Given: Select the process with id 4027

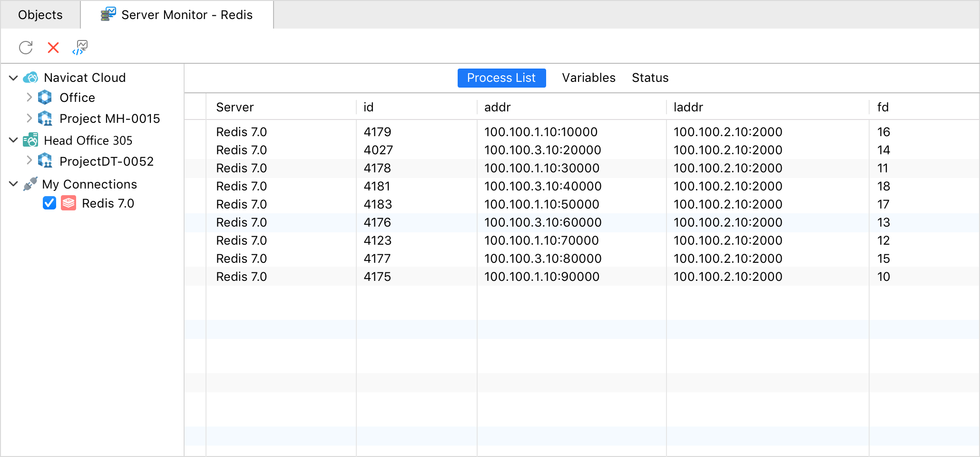Looking at the screenshot, I should [x=378, y=150].
